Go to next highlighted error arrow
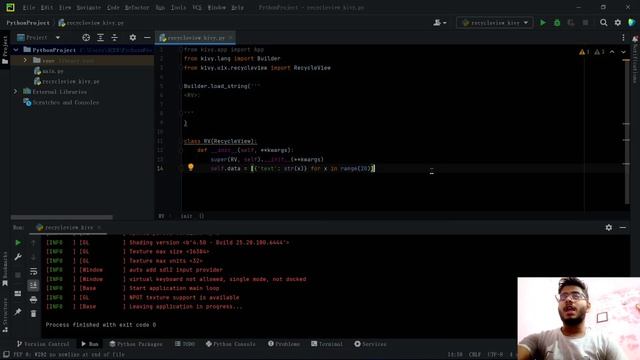 pos(623,52)
